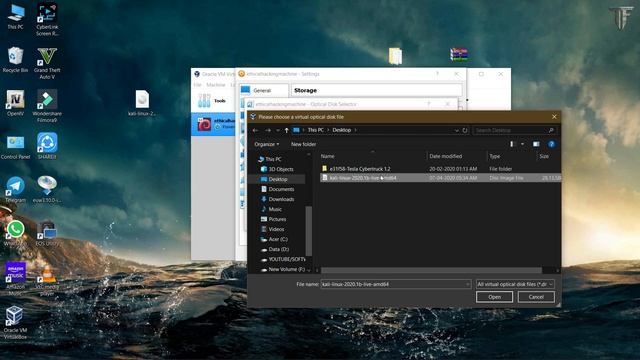This screenshot has width=640, height=360.
Task: Cancel the virtual optical disk file dialog
Action: pyautogui.click(x=536, y=297)
